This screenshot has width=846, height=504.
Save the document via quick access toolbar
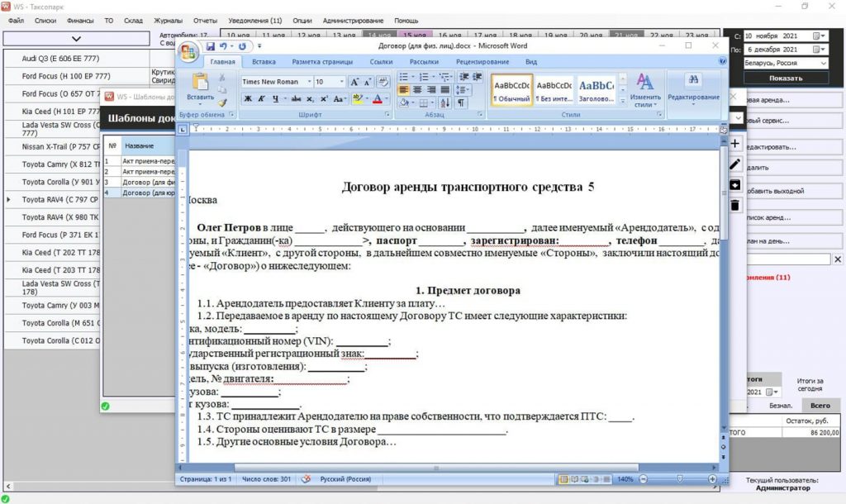(211, 46)
